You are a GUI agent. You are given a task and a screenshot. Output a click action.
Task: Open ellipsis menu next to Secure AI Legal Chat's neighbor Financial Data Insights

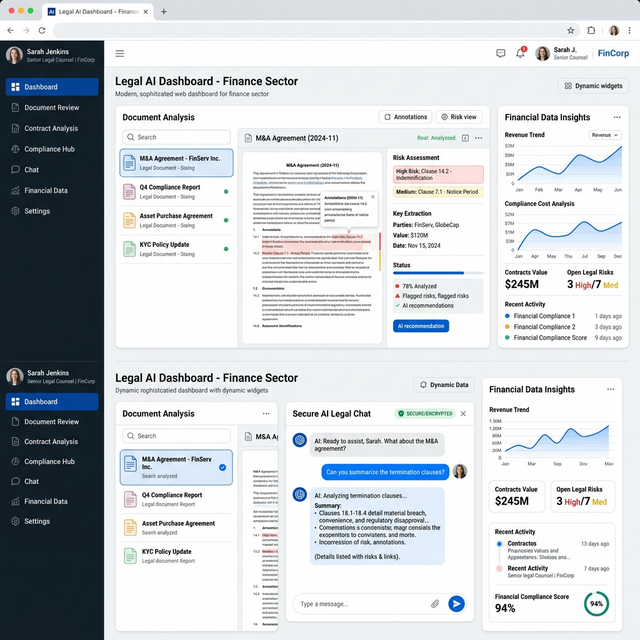click(x=611, y=389)
